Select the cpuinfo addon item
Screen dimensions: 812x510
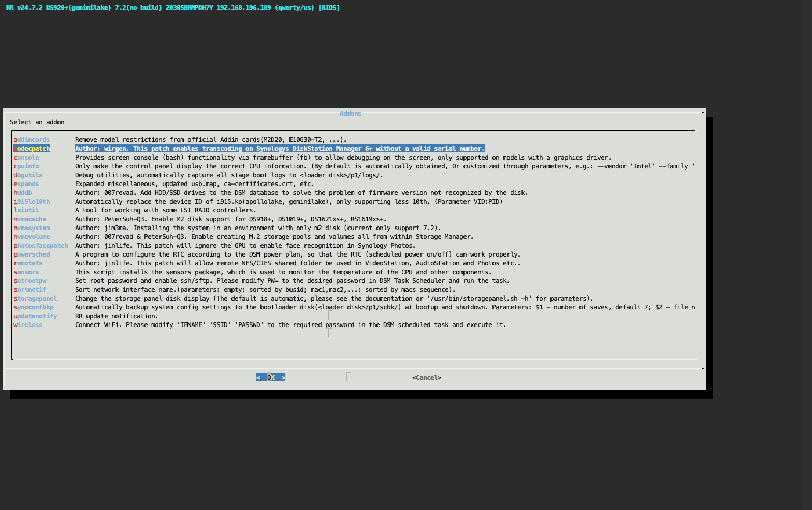coord(26,166)
